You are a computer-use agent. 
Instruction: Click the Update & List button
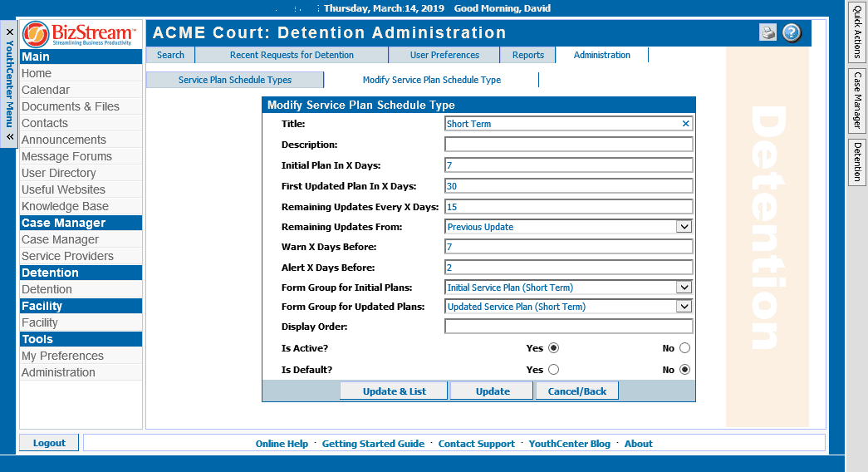395,391
